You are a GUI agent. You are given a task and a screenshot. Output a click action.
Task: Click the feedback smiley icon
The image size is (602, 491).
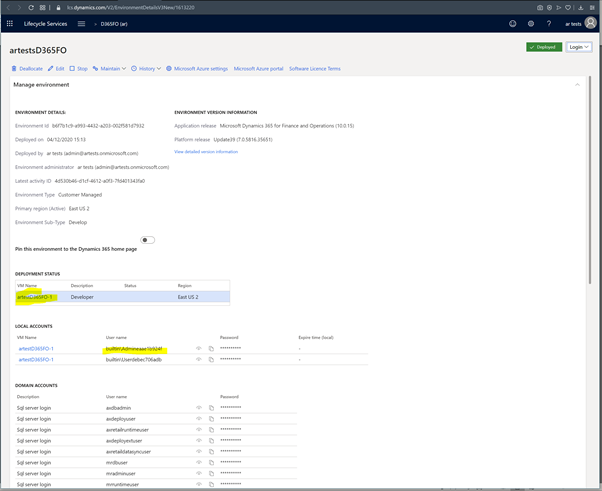coord(513,23)
